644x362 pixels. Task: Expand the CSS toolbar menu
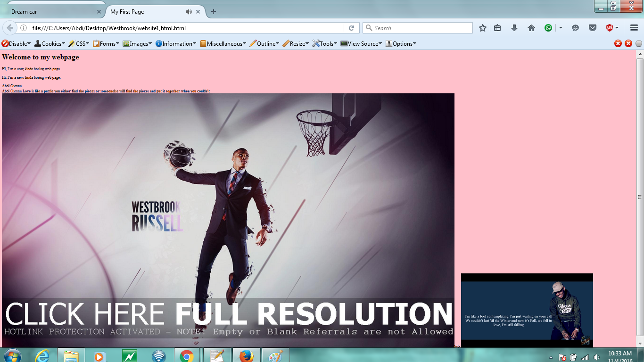[79, 43]
